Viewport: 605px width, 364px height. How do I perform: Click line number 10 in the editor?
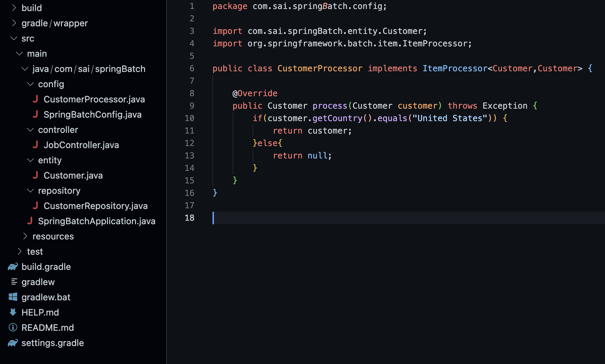pyautogui.click(x=190, y=118)
